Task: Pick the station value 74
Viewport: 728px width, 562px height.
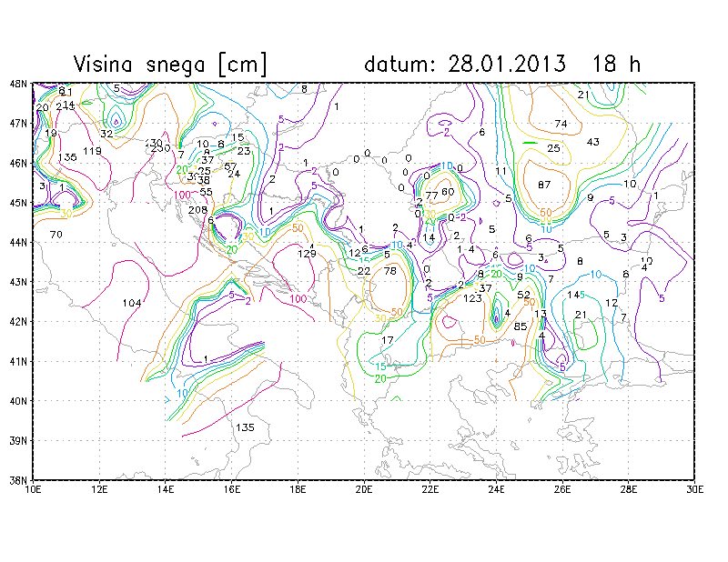Action: point(561,124)
